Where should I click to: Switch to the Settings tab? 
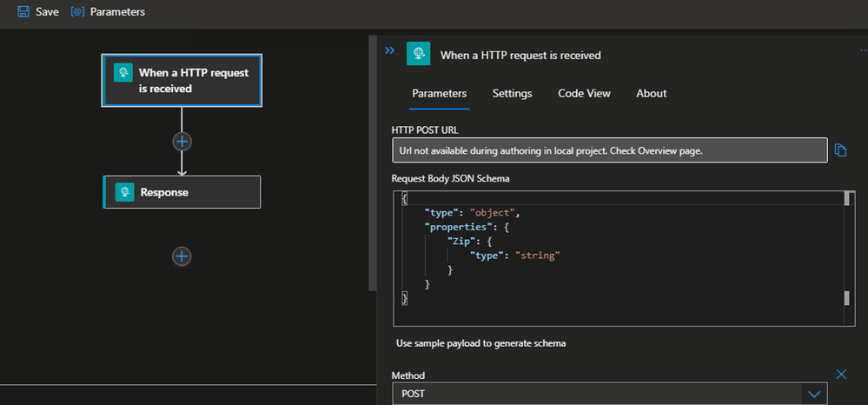[x=512, y=94]
